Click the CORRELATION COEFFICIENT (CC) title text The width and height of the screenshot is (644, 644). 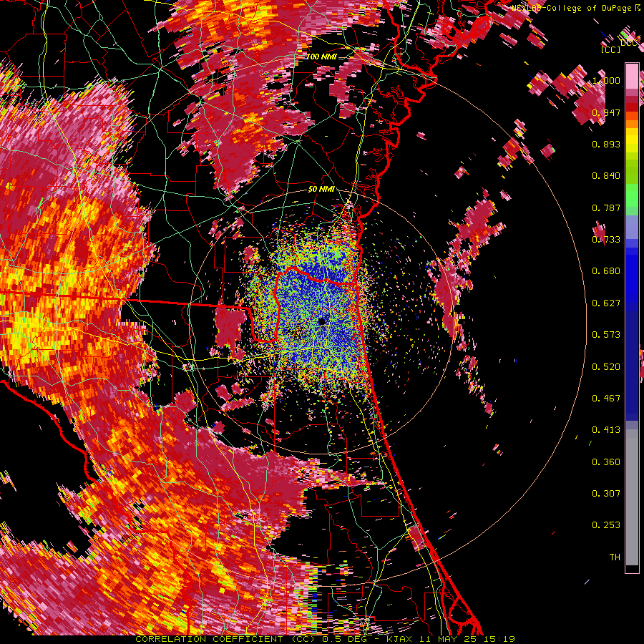tap(225, 639)
